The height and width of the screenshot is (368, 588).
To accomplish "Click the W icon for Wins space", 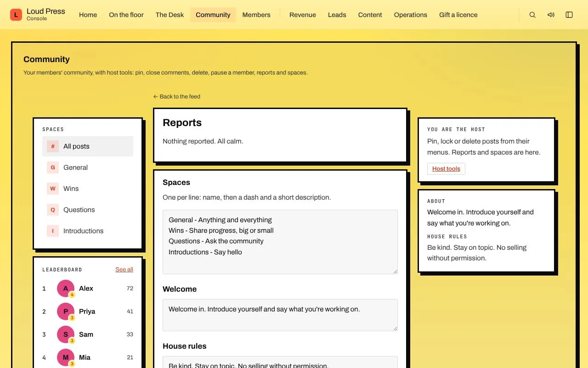I will 53,189.
